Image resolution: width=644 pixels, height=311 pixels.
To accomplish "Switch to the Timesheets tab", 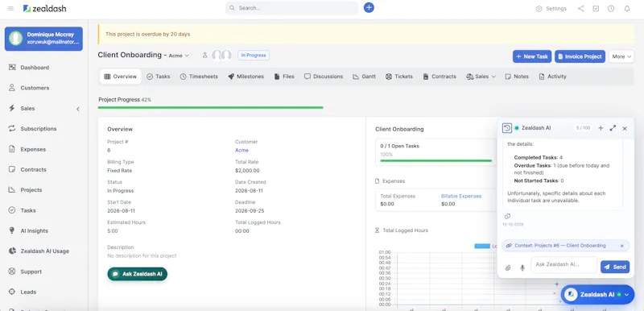I will click(199, 77).
